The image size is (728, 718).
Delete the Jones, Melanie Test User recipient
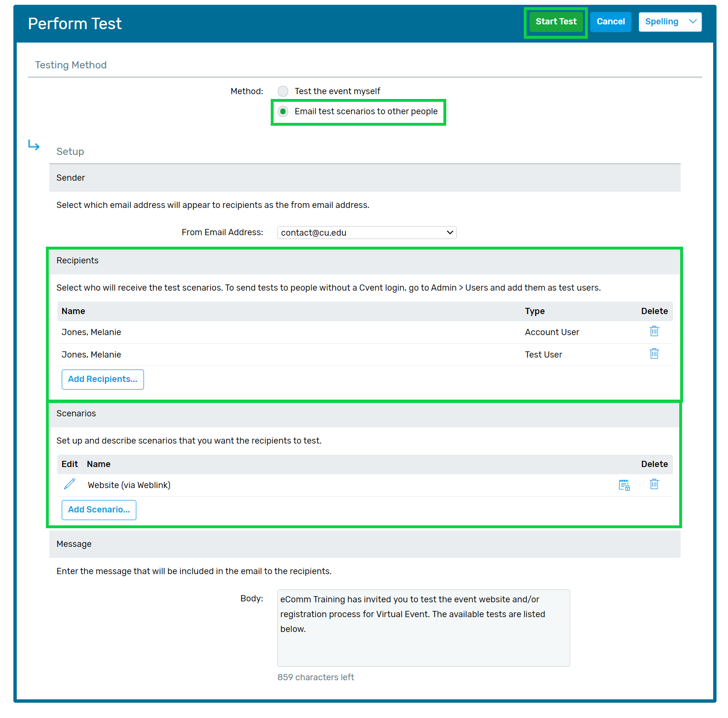(654, 354)
